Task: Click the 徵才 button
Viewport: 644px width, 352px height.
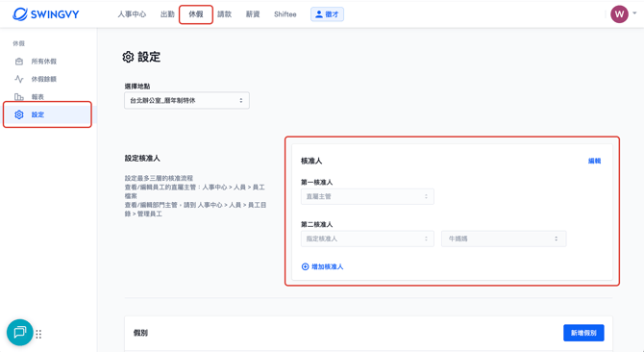Action: [x=327, y=14]
